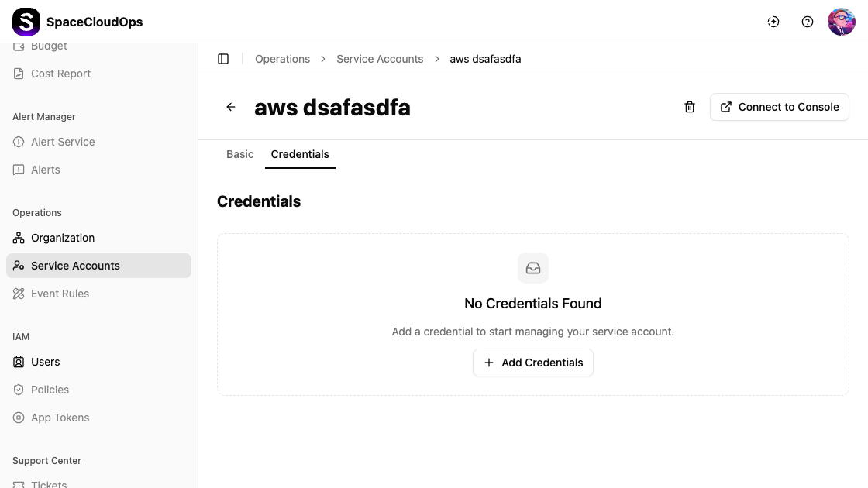Click Connect to Console button

click(x=780, y=107)
